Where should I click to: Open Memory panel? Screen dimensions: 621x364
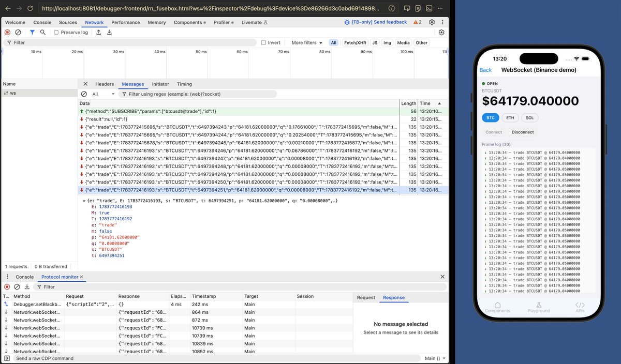pyautogui.click(x=157, y=22)
